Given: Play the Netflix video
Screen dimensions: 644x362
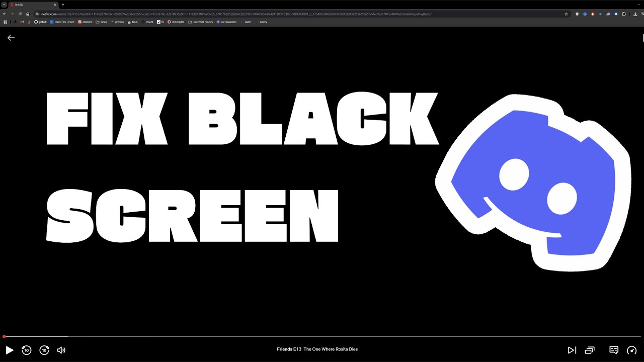Looking at the screenshot, I should 9,350.
